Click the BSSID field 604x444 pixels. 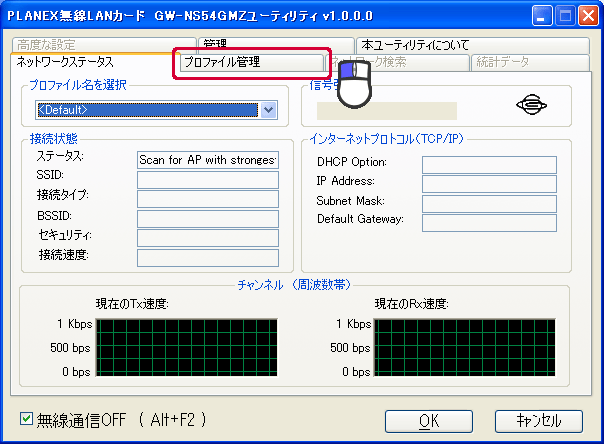point(208,219)
